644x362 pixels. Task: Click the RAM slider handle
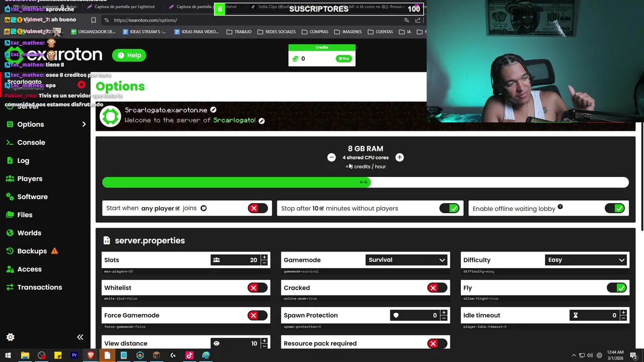click(x=364, y=182)
